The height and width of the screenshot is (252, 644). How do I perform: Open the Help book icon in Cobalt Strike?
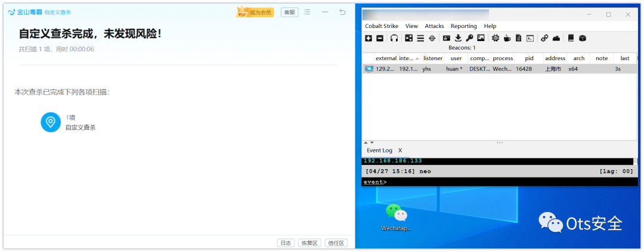click(571, 38)
